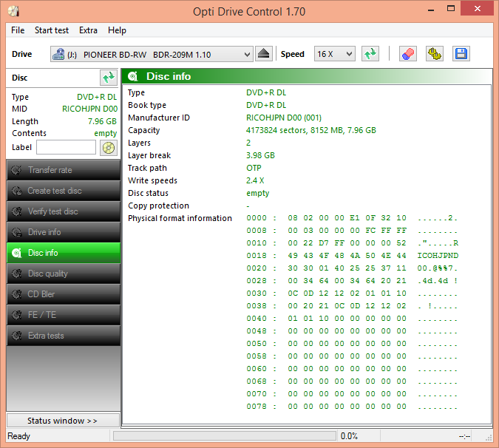Switch to the Transfer rate tab
Viewport: 499px width, 448px height.
pos(64,170)
